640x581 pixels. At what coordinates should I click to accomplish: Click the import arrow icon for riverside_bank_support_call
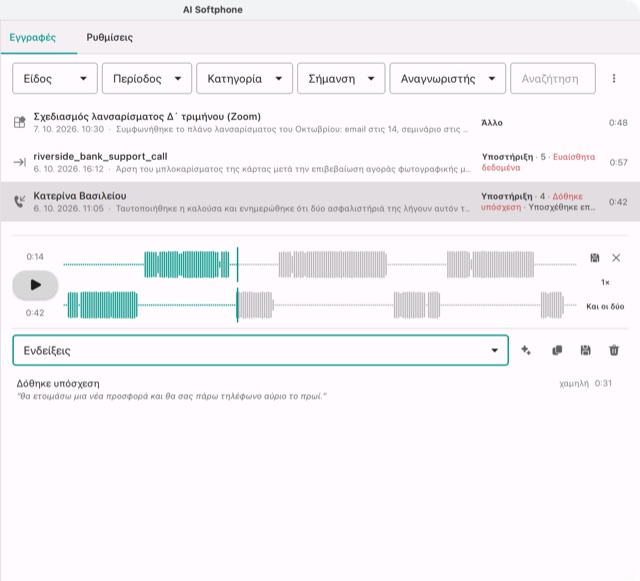(20, 162)
